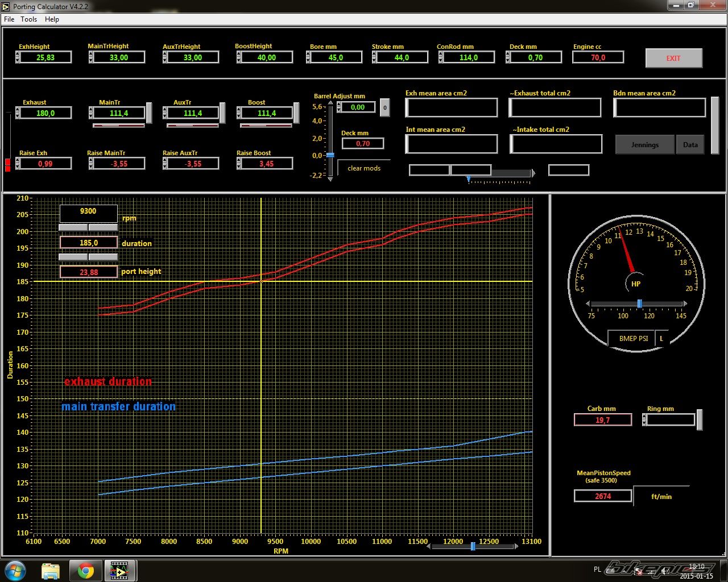Click the top-row Deck mm stepper arrows

point(508,57)
